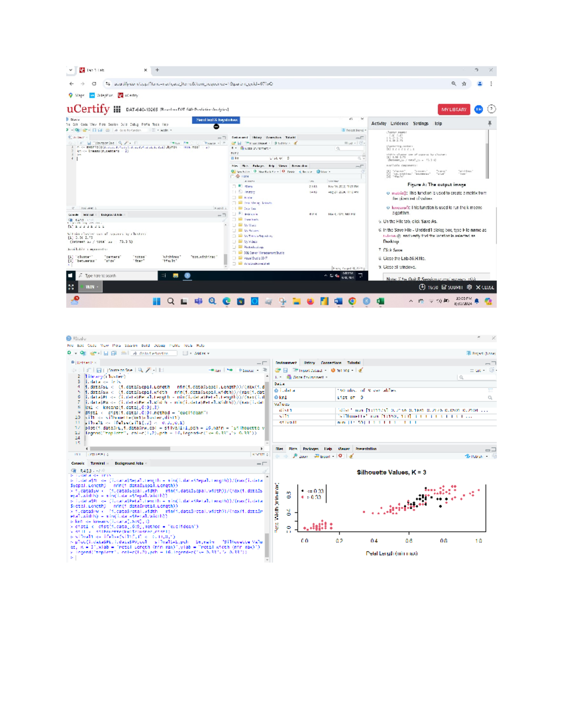Switch to the History tab
The width and height of the screenshot is (563, 728).
click(310, 362)
